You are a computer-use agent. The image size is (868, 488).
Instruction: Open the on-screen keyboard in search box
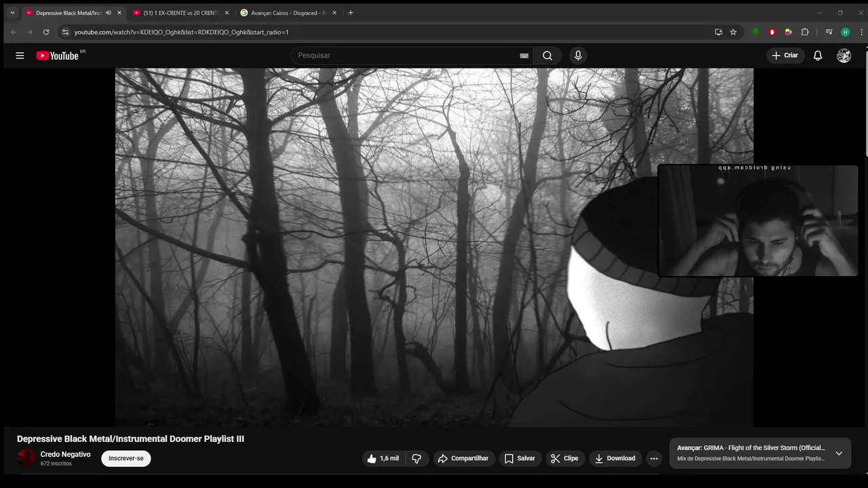(524, 56)
